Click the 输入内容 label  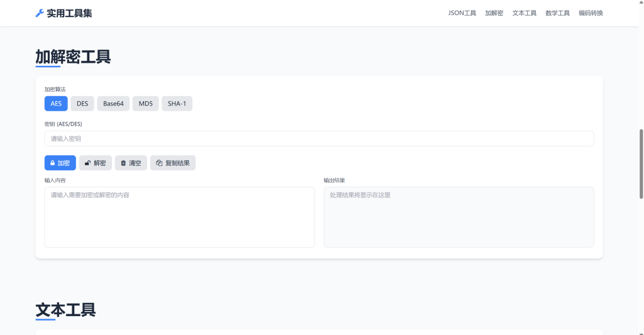pyautogui.click(x=55, y=180)
